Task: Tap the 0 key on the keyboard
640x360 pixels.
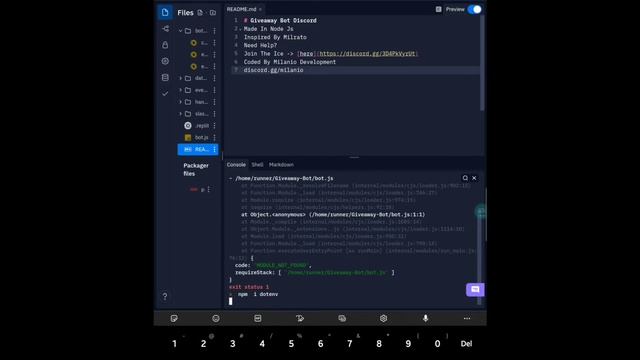Action: [437, 344]
